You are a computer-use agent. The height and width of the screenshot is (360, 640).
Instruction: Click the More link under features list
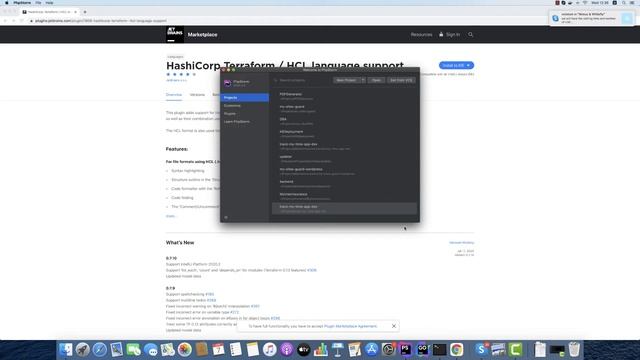pos(170,216)
